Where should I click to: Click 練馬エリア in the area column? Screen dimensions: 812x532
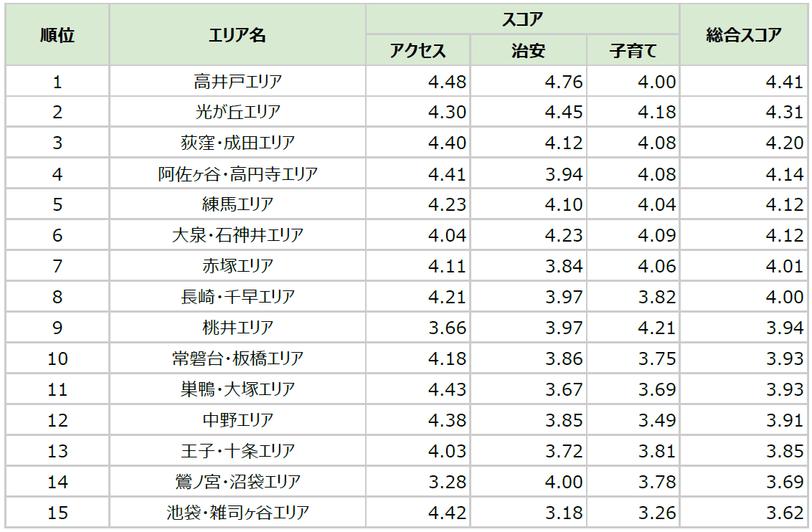(x=237, y=205)
